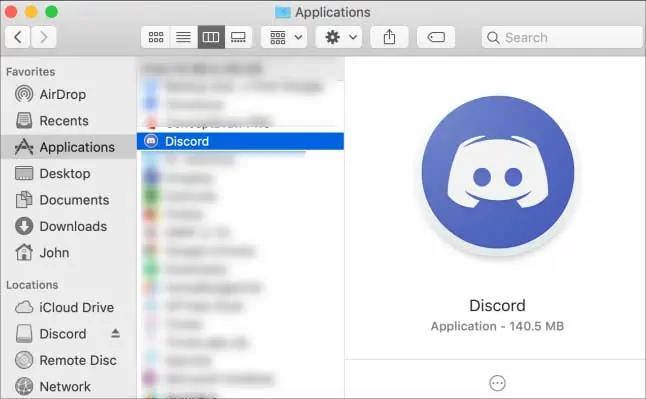Click the Downloads arrow icon
The image size is (646, 399).
click(24, 226)
